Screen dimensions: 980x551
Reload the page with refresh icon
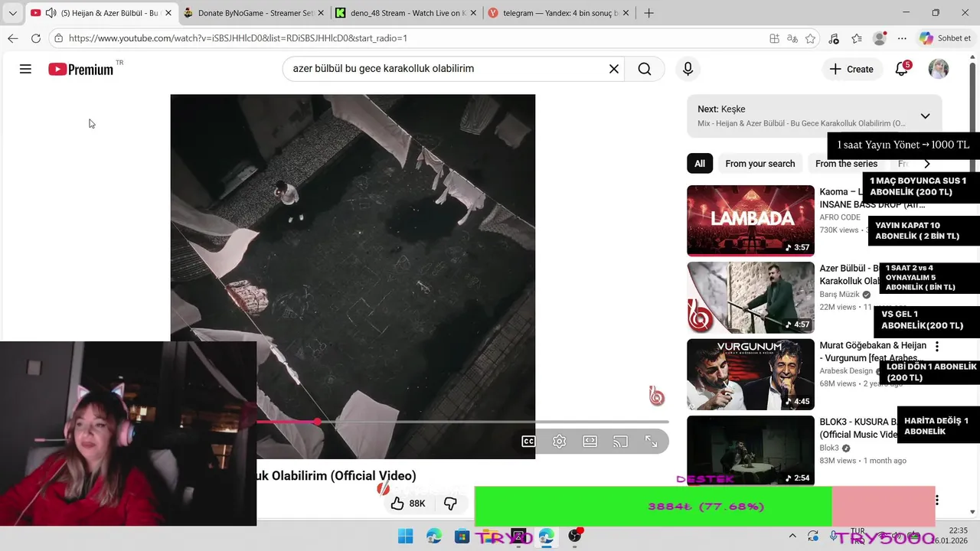36,38
